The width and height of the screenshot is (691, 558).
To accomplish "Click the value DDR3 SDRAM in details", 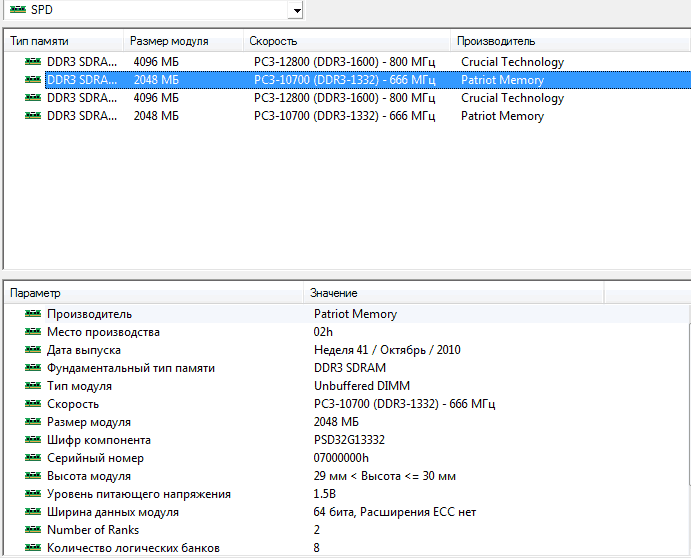I will point(350,368).
